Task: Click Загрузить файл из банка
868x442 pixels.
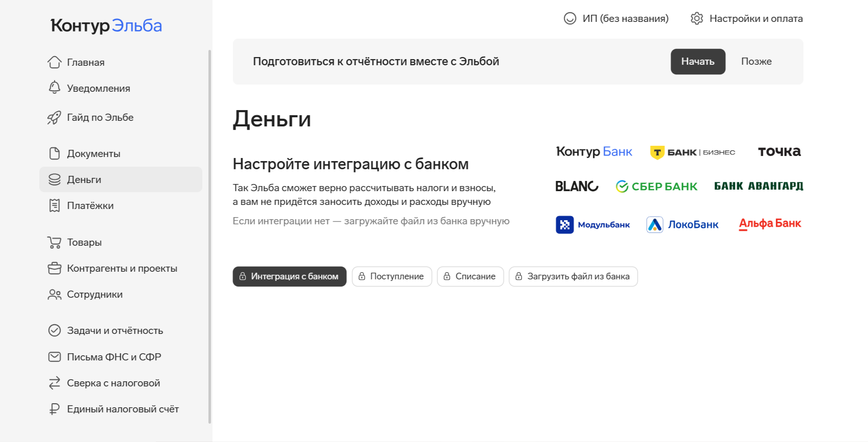Action: (x=573, y=276)
